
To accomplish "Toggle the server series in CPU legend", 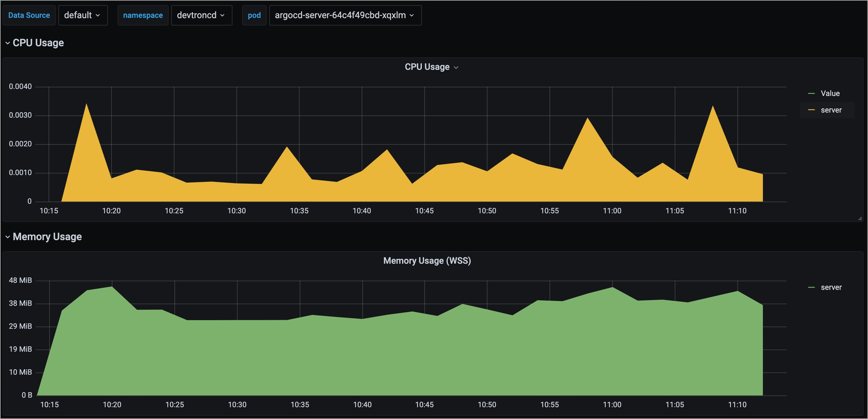I will [831, 110].
